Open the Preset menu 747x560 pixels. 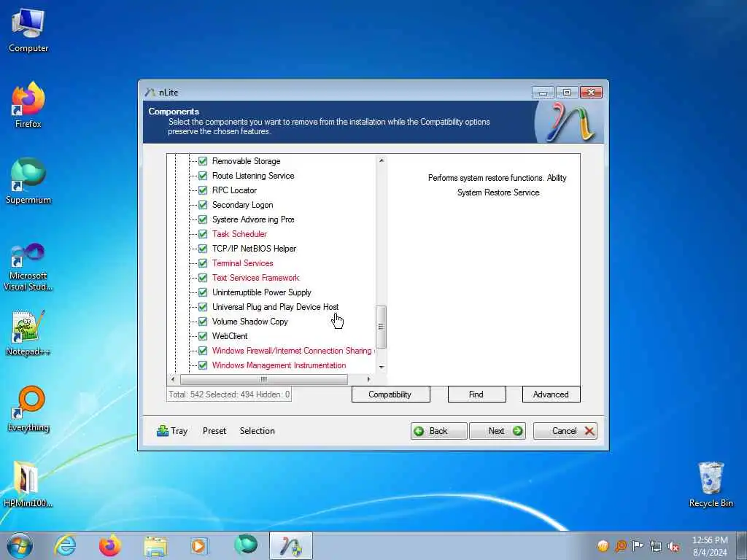pyautogui.click(x=214, y=431)
